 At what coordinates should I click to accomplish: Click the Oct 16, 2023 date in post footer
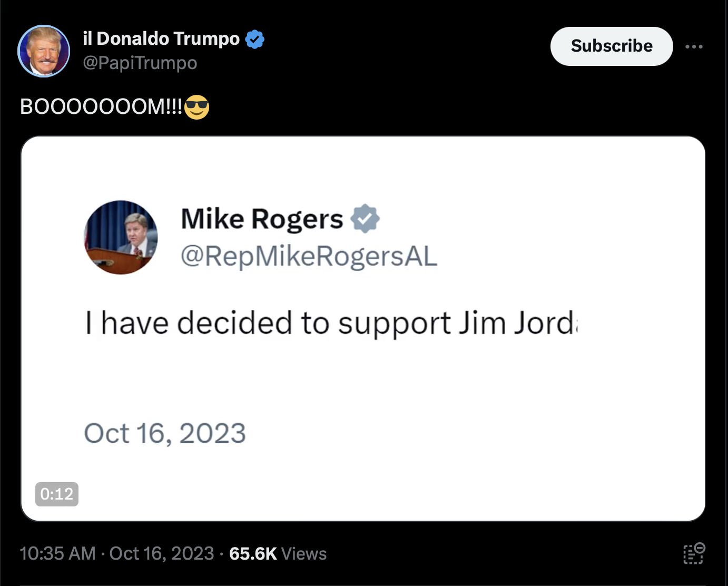162,553
